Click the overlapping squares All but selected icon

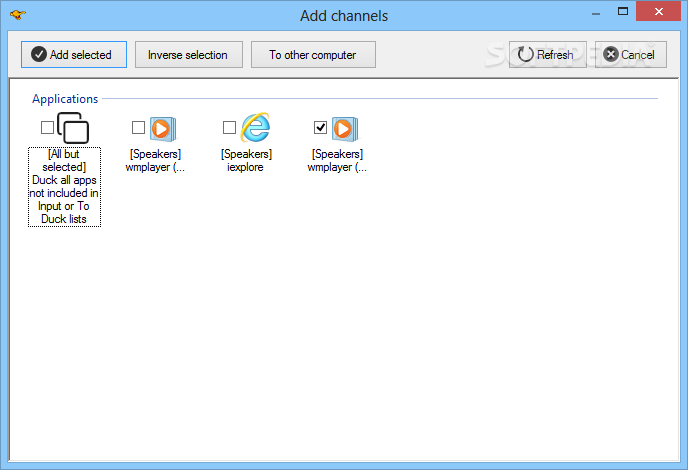click(73, 128)
